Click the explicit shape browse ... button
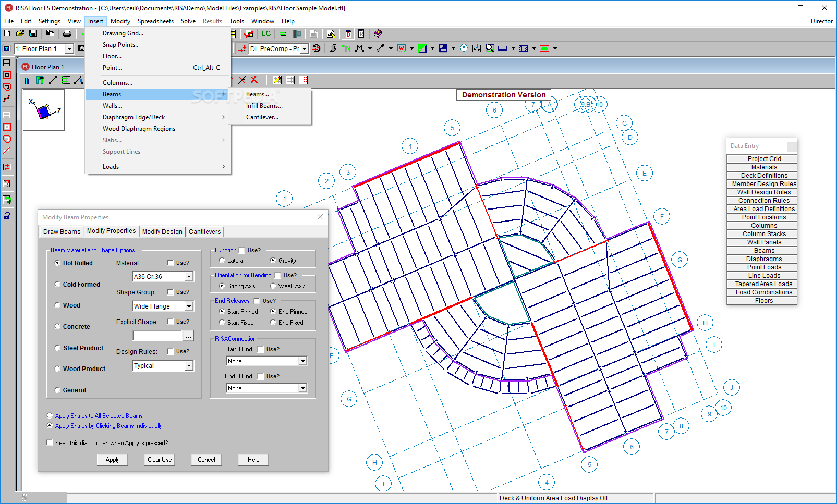The width and height of the screenshot is (837, 504). point(188,336)
